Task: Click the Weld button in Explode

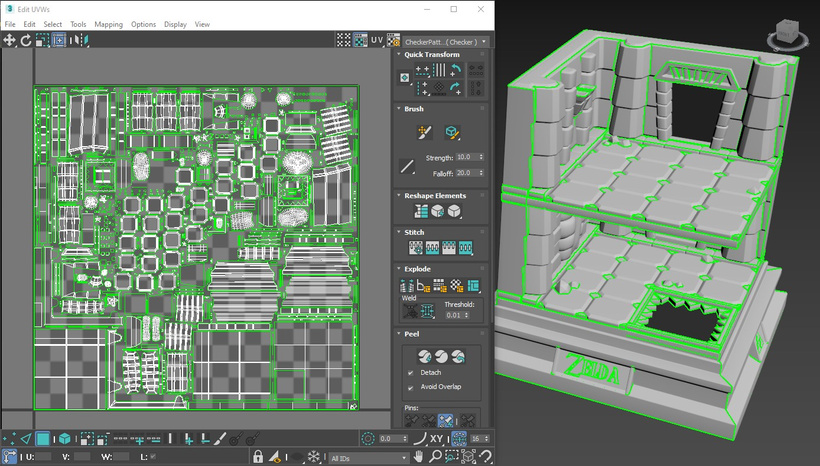Action: tap(425, 312)
